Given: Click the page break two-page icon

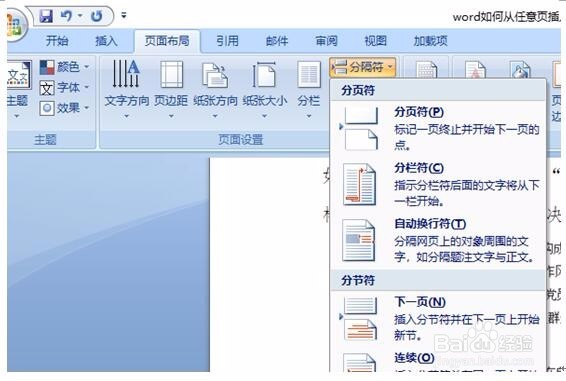Looking at the screenshot, I should [x=360, y=128].
